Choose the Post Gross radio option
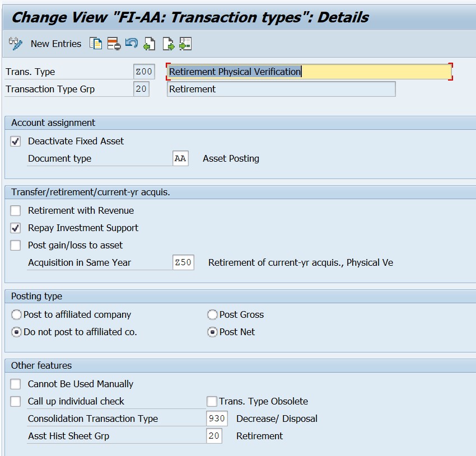The image size is (476, 456). [212, 315]
